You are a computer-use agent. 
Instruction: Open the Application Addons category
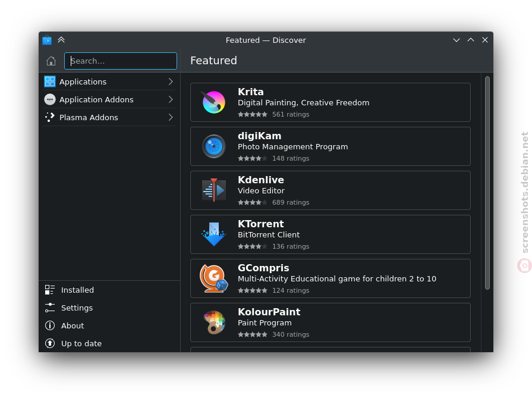click(x=109, y=99)
